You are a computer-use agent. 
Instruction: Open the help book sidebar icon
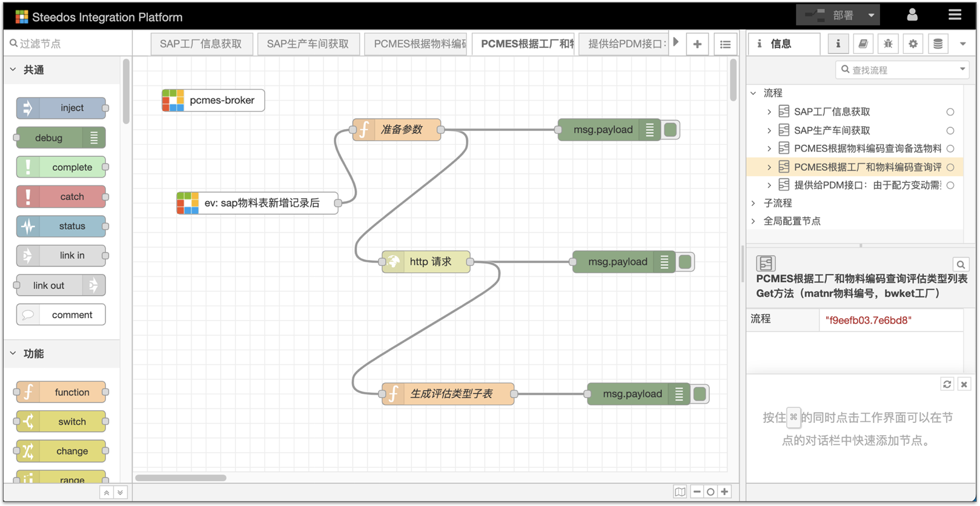click(x=863, y=44)
